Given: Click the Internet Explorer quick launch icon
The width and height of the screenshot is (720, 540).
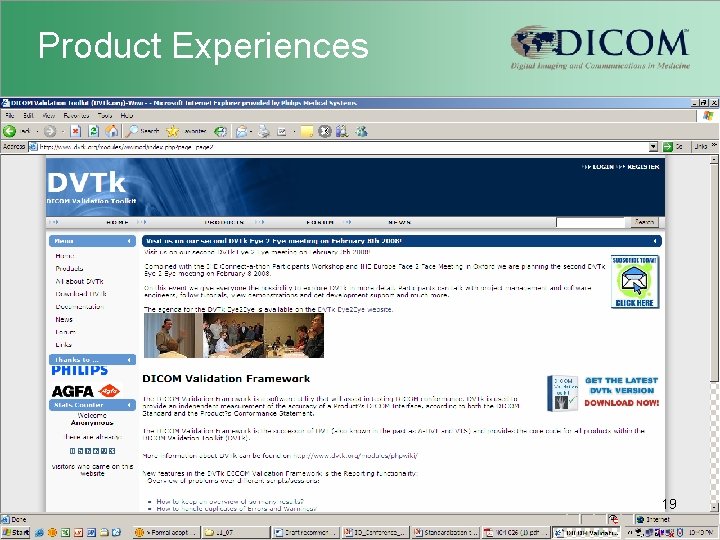Looking at the screenshot, I should click(x=39, y=533).
